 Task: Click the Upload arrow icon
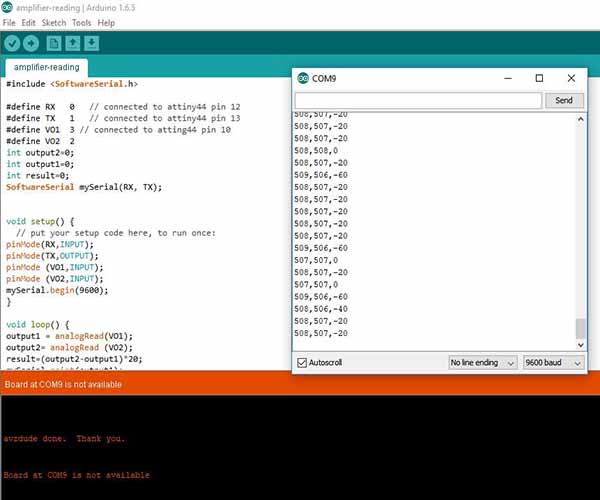click(31, 44)
